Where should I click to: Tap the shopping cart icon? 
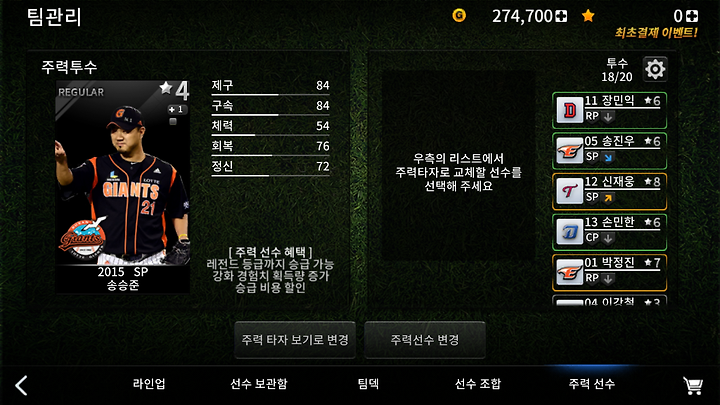click(x=693, y=385)
